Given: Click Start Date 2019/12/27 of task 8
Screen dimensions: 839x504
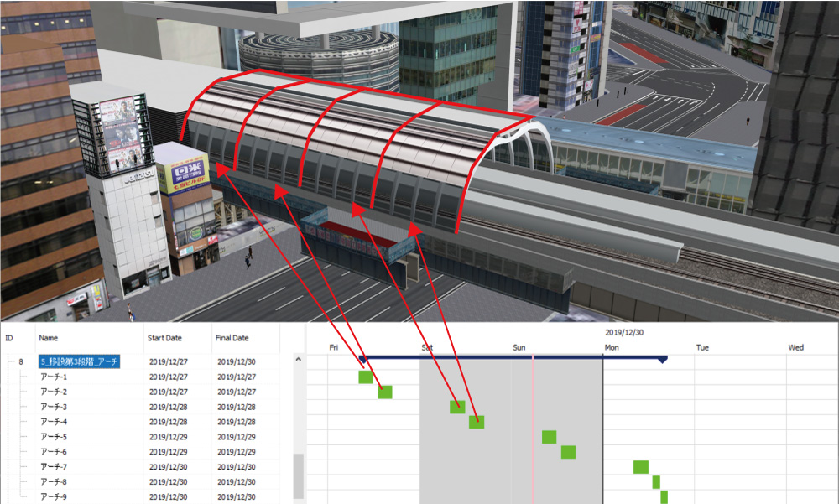Looking at the screenshot, I should [169, 361].
